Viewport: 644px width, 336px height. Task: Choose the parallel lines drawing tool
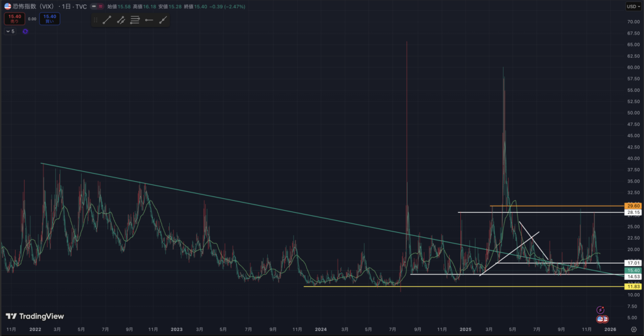(x=135, y=20)
